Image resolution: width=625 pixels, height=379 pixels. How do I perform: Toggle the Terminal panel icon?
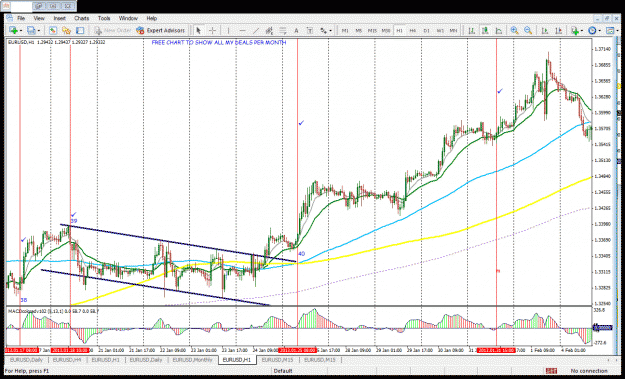pyautogui.click(x=80, y=31)
